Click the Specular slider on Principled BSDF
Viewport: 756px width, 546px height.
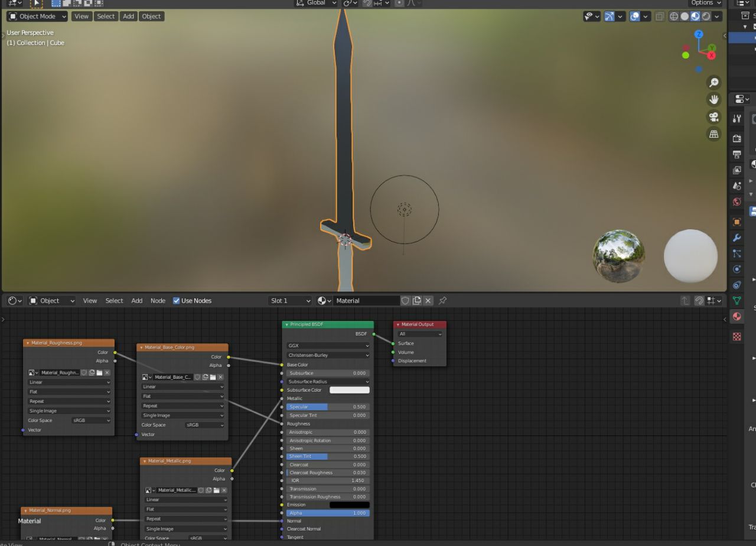328,407
